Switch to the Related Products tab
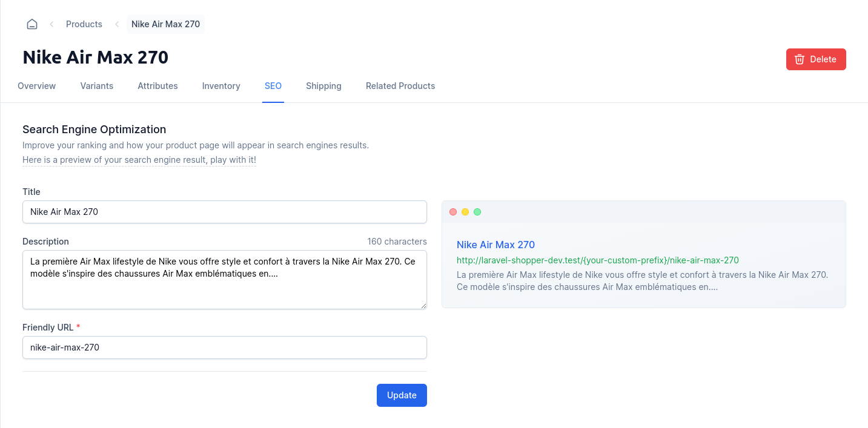 400,86
